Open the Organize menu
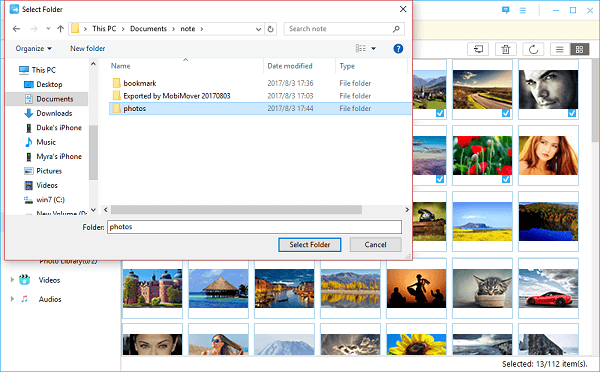600x372 pixels. click(x=33, y=49)
